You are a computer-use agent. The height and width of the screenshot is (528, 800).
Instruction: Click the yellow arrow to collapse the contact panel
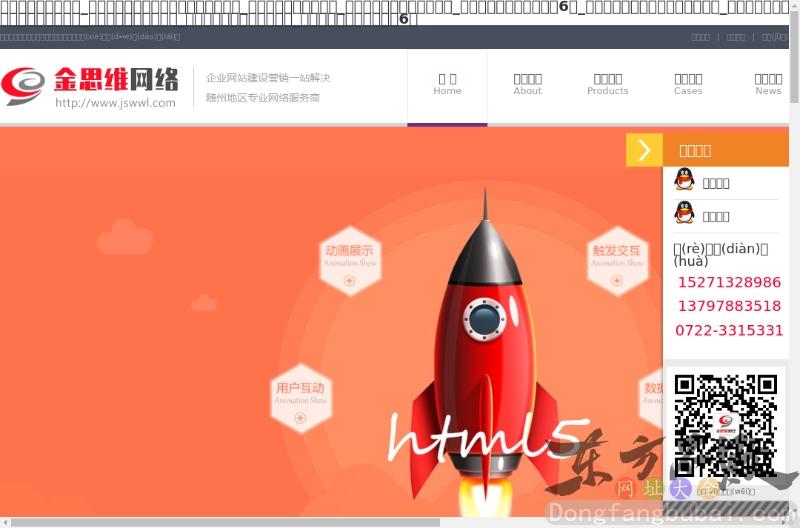tap(644, 150)
